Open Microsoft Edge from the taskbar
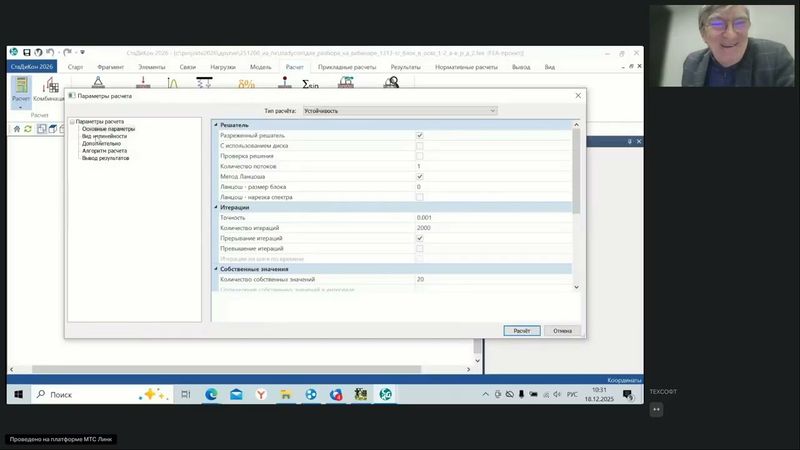Screen dimensions: 800x450 (x=212, y=395)
